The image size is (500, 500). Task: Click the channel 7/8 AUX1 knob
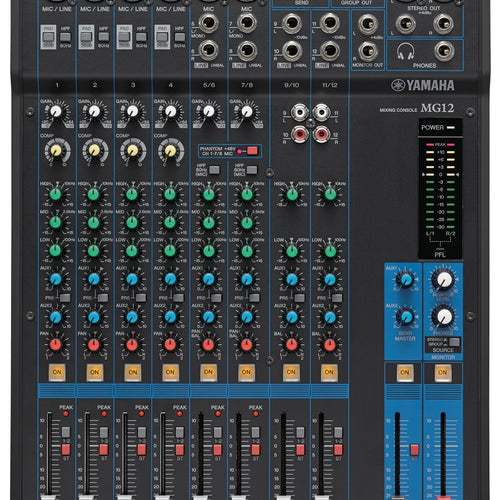[x=247, y=279]
